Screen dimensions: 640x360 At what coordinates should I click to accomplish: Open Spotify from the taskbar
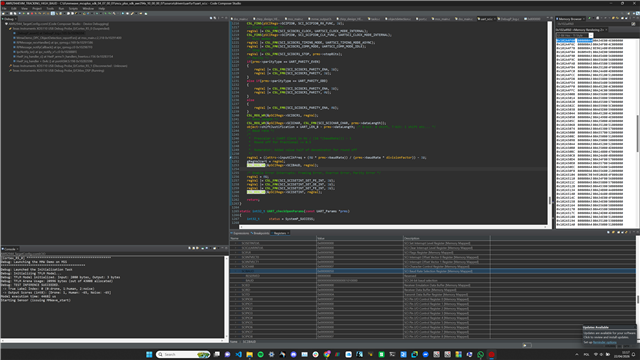click(x=260, y=354)
